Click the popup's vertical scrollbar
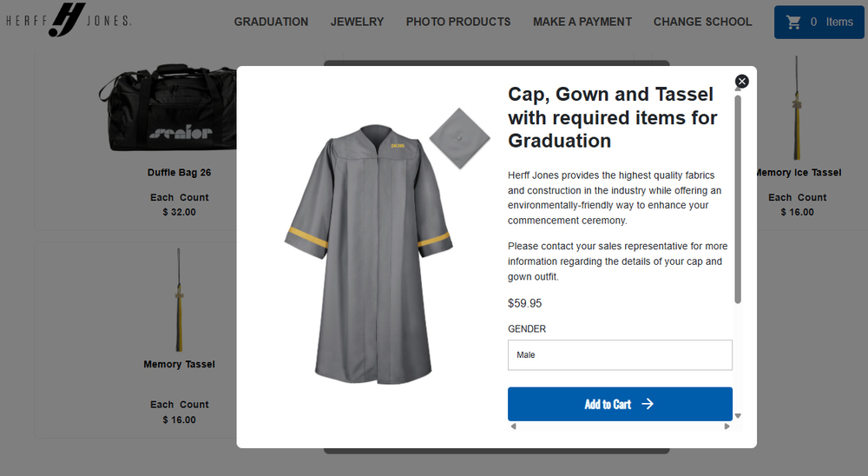 [x=738, y=200]
